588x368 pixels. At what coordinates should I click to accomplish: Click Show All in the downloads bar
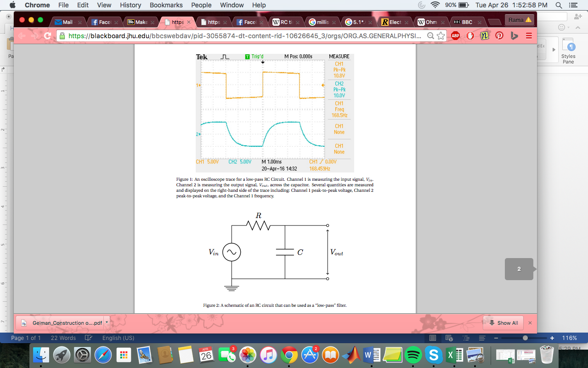click(x=503, y=323)
